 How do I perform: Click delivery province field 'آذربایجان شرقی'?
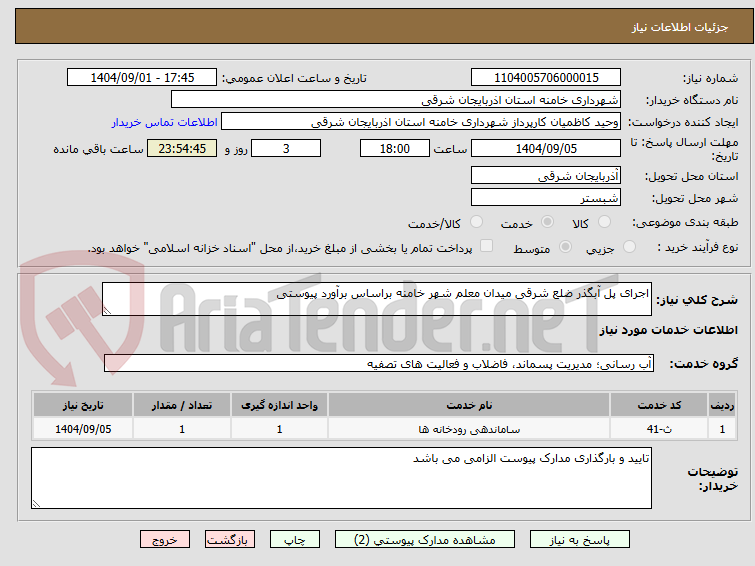point(546,175)
